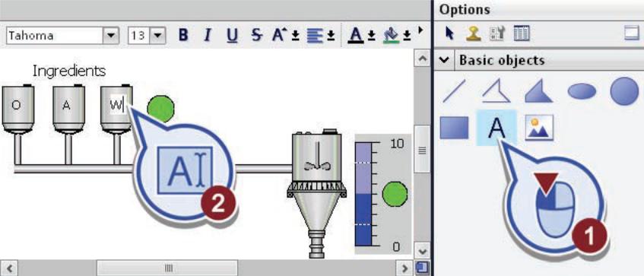Open the Tahoma font name dropdown
Viewport: 644px width, 276px height.
110,36
